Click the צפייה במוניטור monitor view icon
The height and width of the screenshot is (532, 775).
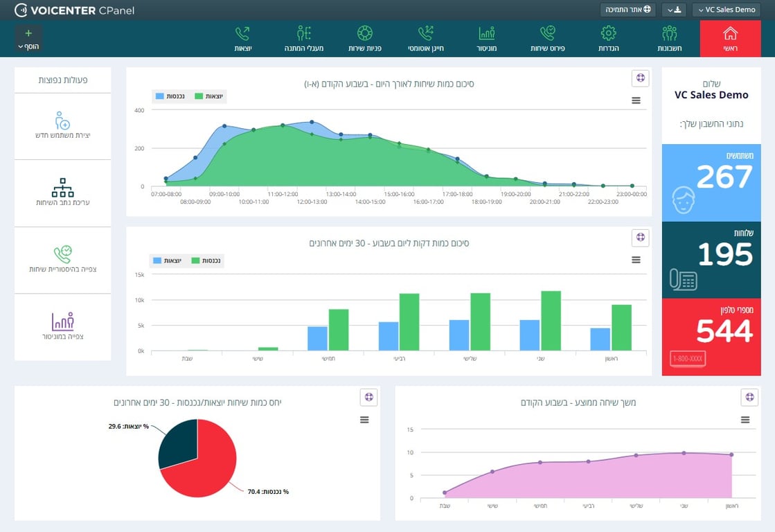pos(63,321)
